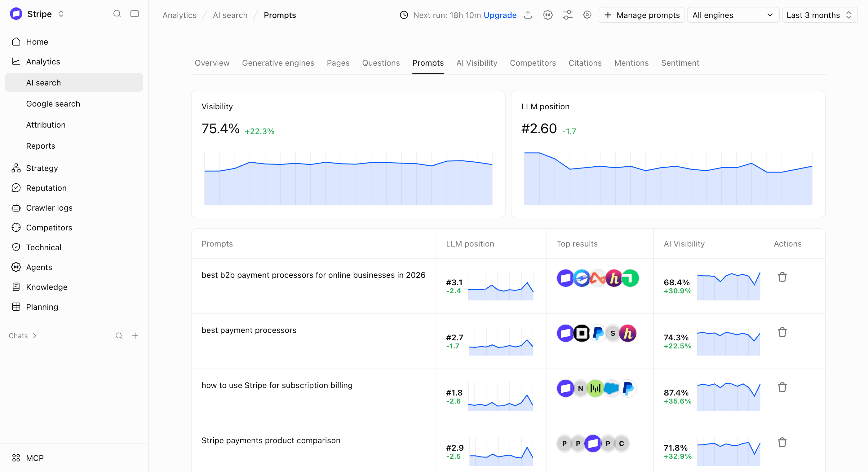Delete the product comparison prompt
Screen dimensions: 868x472
coord(782,443)
